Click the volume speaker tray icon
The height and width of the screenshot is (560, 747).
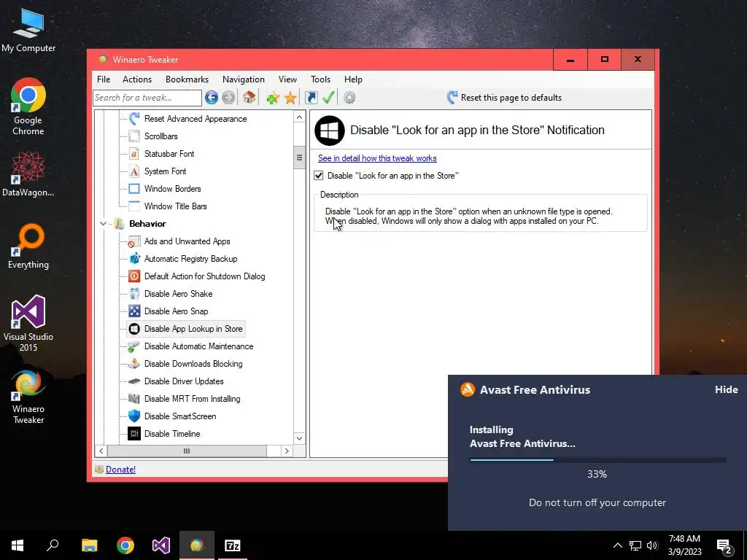653,545
